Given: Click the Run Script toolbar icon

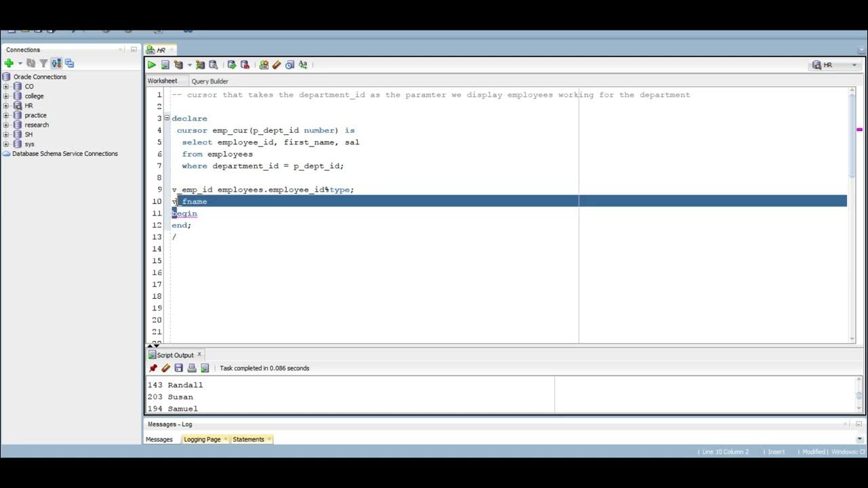Looking at the screenshot, I should (x=165, y=65).
